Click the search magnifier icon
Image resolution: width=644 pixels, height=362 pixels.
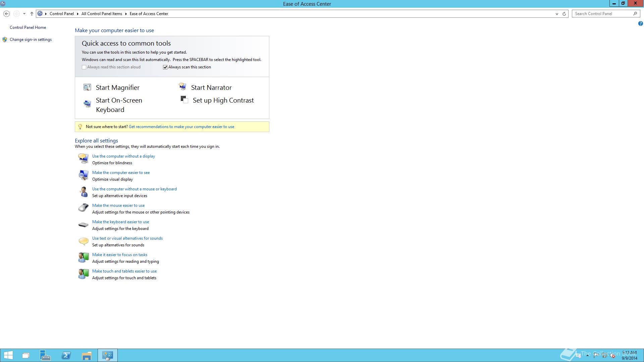(635, 14)
